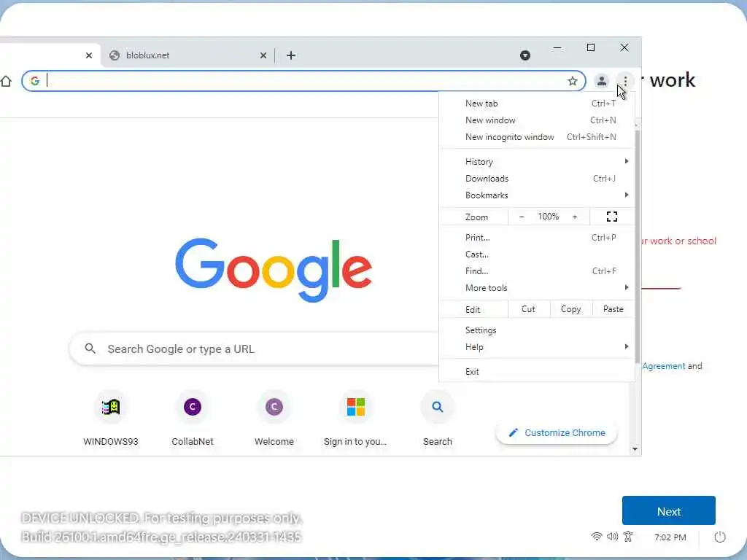Minimize the Chrome window
Viewport: 747px width, 560px height.
[x=557, y=47]
